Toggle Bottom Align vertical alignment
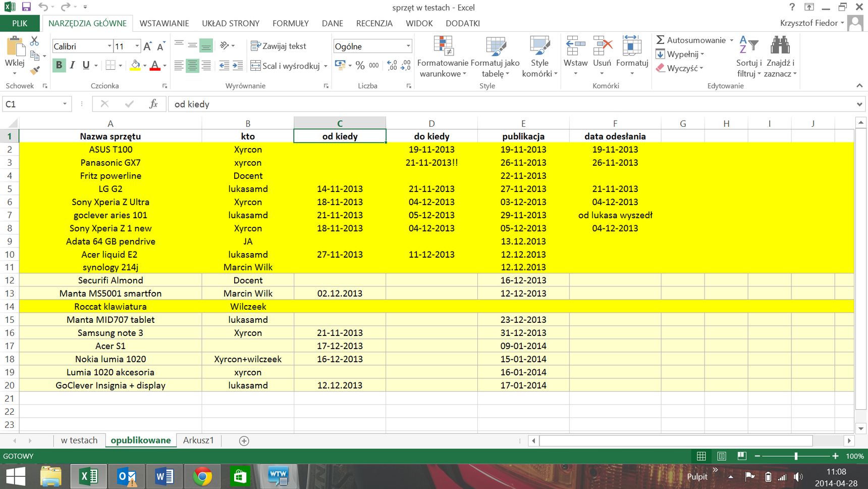Image resolution: width=868 pixels, height=489 pixels. (206, 45)
